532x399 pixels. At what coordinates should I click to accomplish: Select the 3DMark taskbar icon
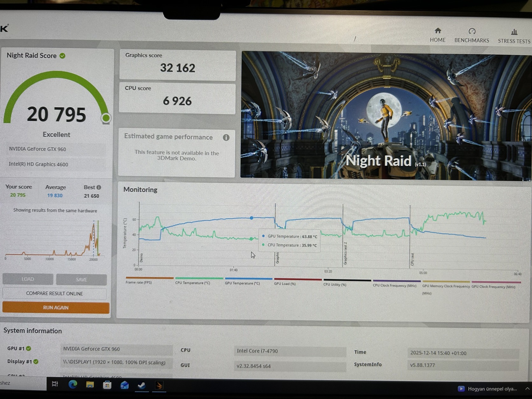(x=159, y=386)
